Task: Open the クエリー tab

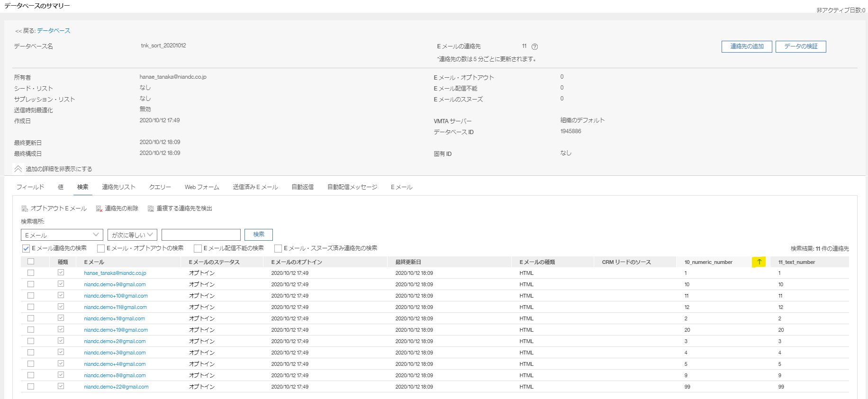Action: (x=160, y=187)
